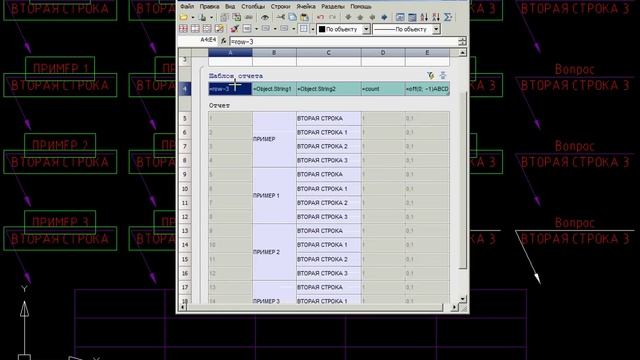
Task: Click the third red table grid icon
Action: [207, 29]
